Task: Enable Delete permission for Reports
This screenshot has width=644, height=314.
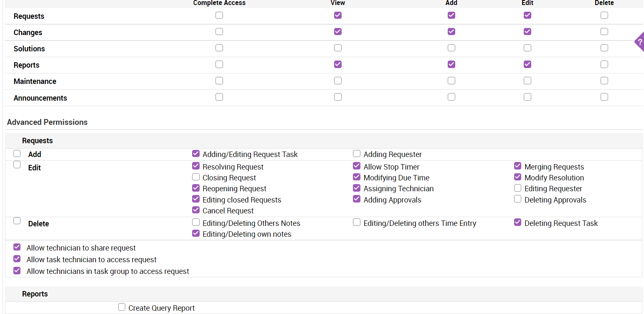Action: pyautogui.click(x=604, y=64)
